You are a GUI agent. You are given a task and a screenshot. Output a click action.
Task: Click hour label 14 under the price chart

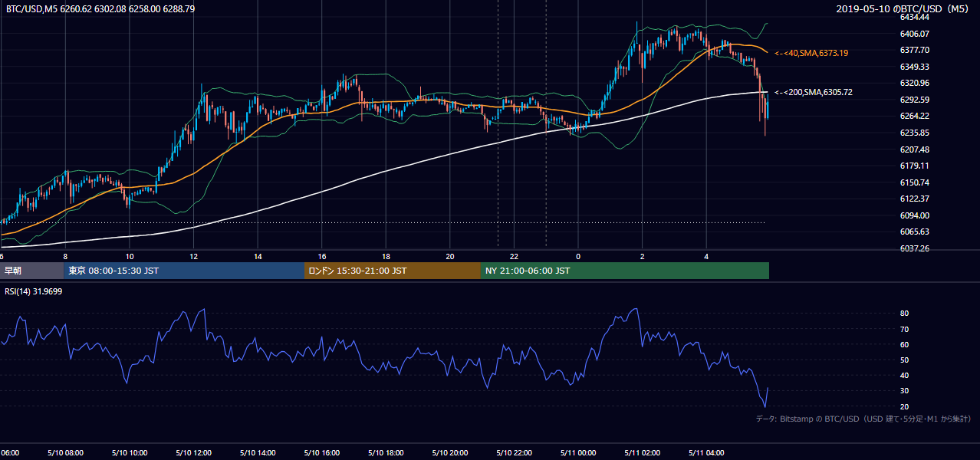point(258,256)
